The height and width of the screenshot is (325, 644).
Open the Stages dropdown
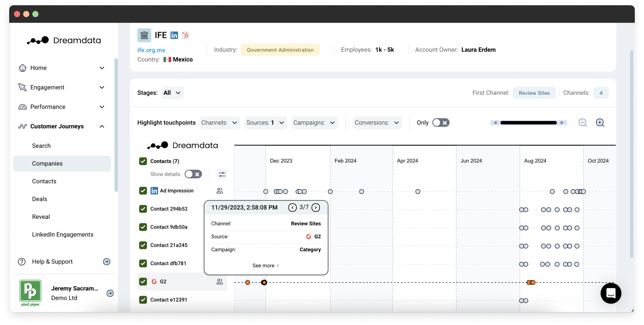pyautogui.click(x=172, y=93)
